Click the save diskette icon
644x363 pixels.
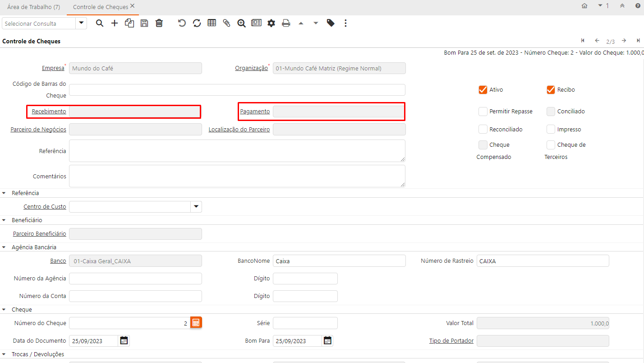(144, 23)
